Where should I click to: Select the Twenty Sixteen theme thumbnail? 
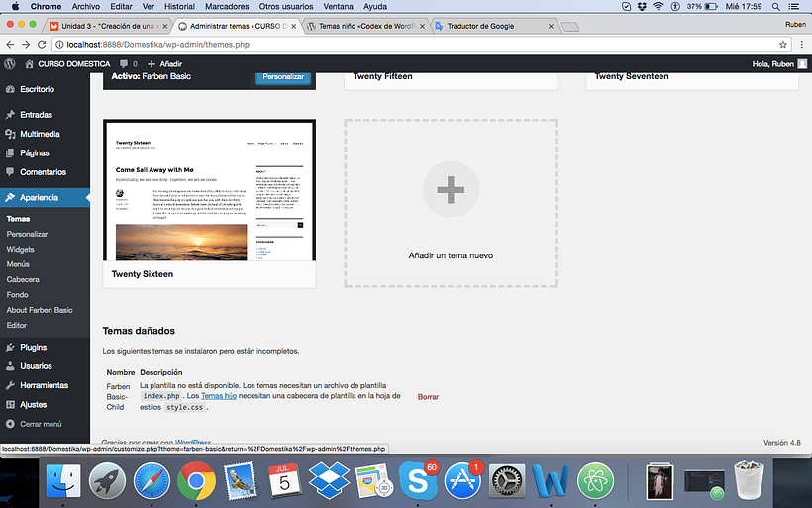[209, 190]
